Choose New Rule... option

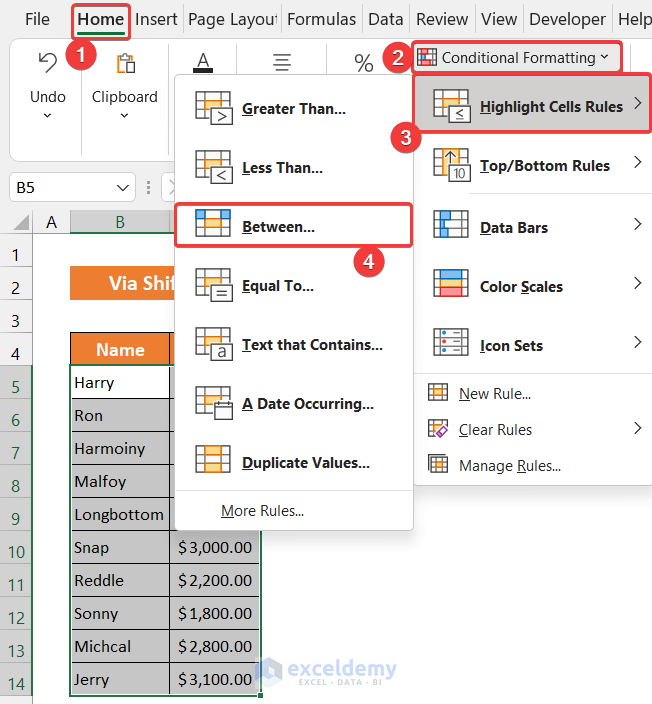[495, 393]
